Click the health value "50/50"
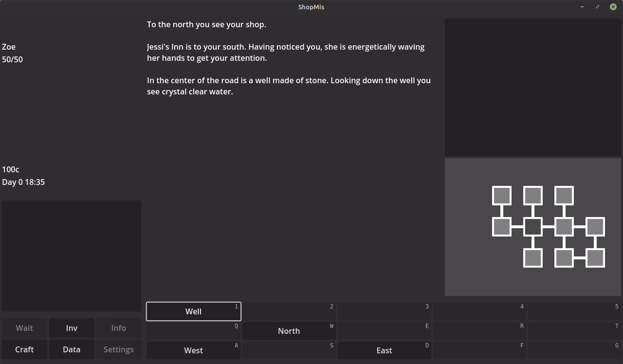This screenshot has height=364, width=623. [x=12, y=59]
